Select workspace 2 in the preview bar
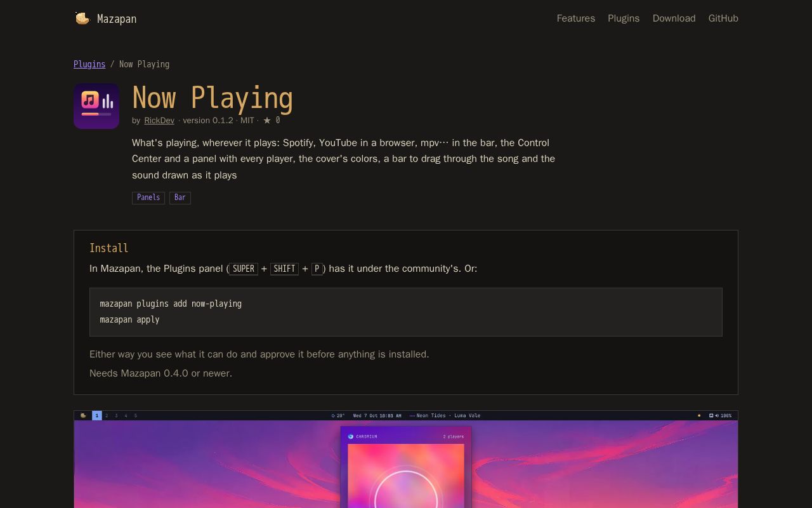 [107, 416]
